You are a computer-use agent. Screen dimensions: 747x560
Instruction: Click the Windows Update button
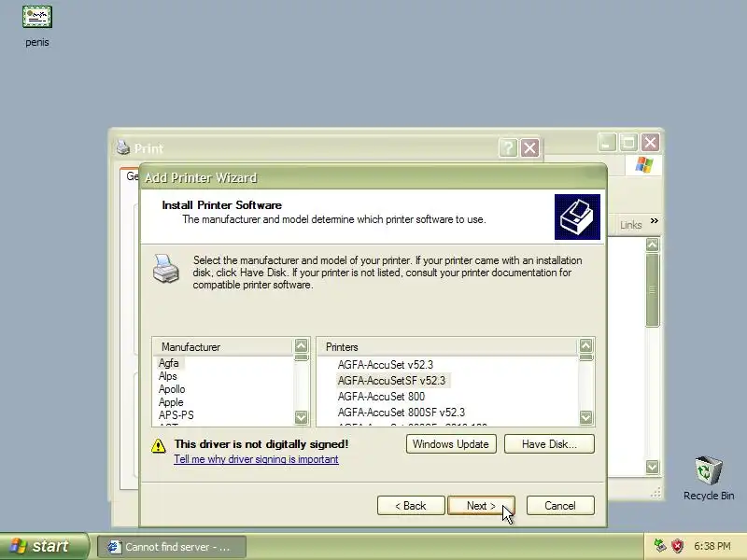[451, 444]
